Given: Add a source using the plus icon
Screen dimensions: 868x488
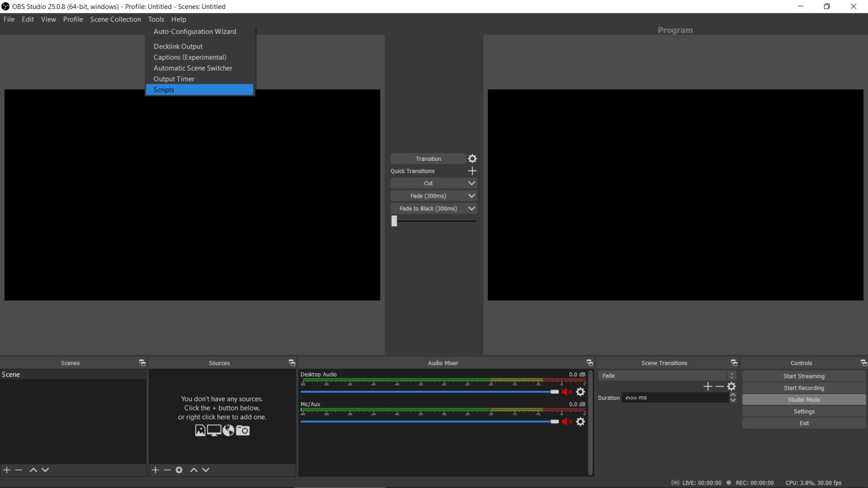Looking at the screenshot, I should 155,469.
